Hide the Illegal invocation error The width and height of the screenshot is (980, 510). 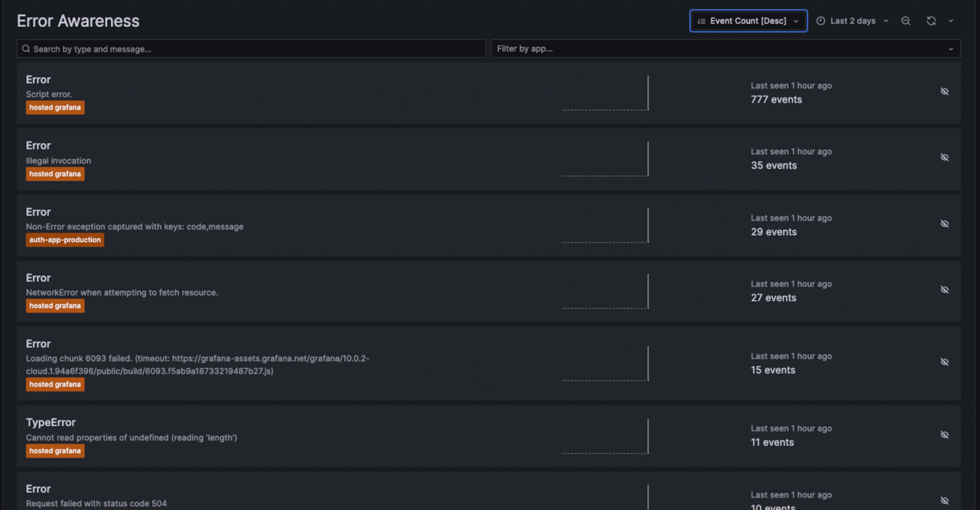click(944, 158)
